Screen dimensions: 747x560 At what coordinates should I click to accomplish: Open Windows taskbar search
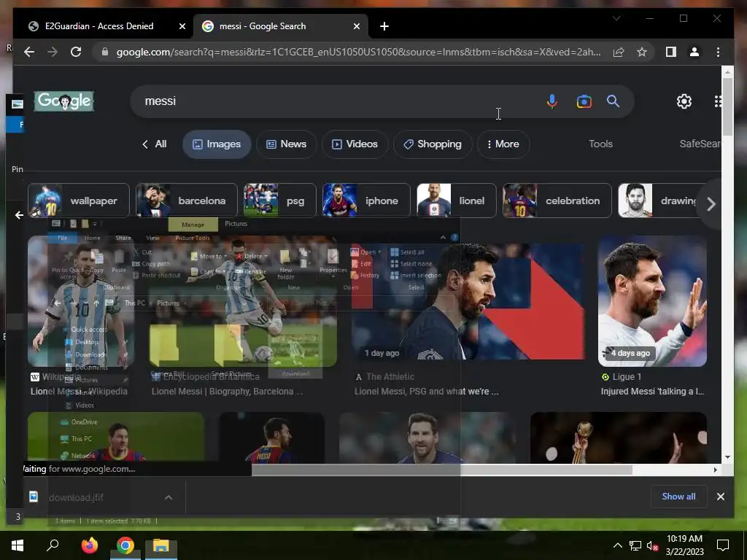pyautogui.click(x=53, y=545)
